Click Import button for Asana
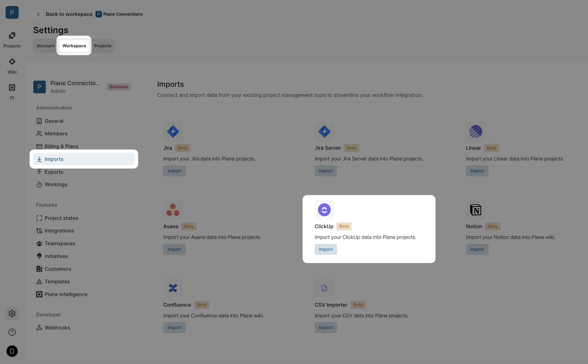 click(174, 249)
